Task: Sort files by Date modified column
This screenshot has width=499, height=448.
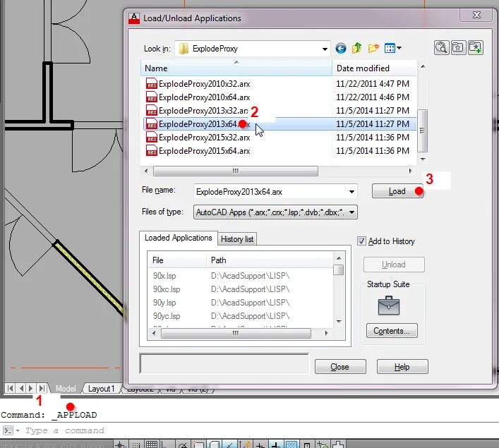Action: pos(374,68)
